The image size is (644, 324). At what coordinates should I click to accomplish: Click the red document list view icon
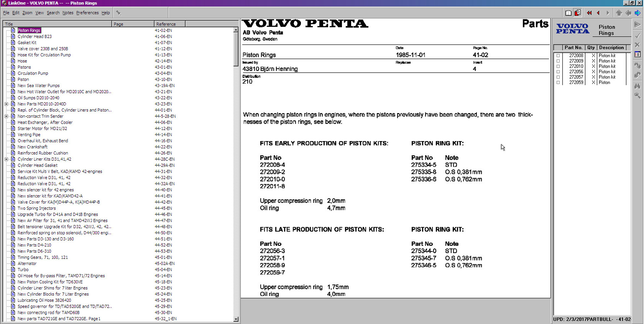[577, 13]
